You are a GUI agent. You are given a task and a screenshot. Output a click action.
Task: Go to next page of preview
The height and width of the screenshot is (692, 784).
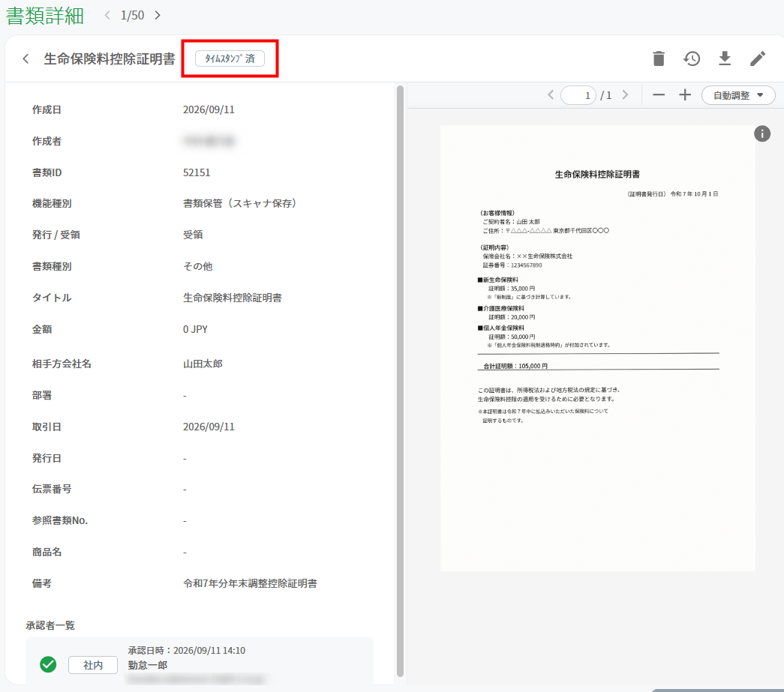(x=625, y=95)
